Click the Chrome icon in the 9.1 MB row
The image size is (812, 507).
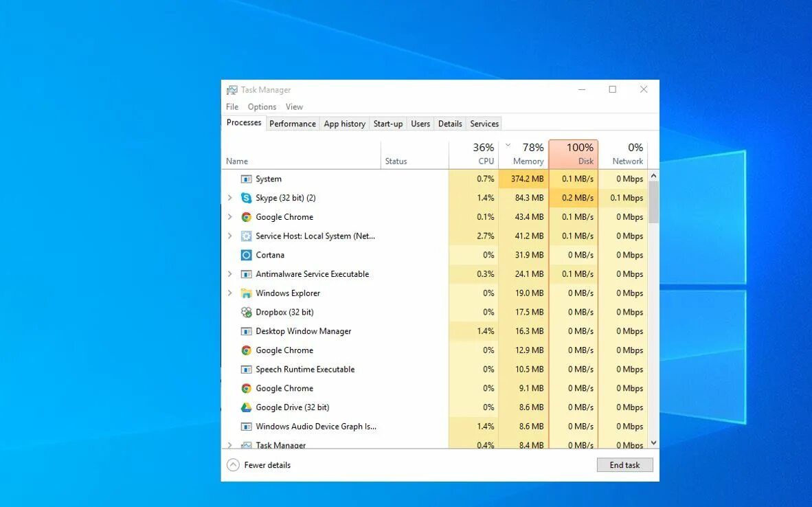click(247, 388)
